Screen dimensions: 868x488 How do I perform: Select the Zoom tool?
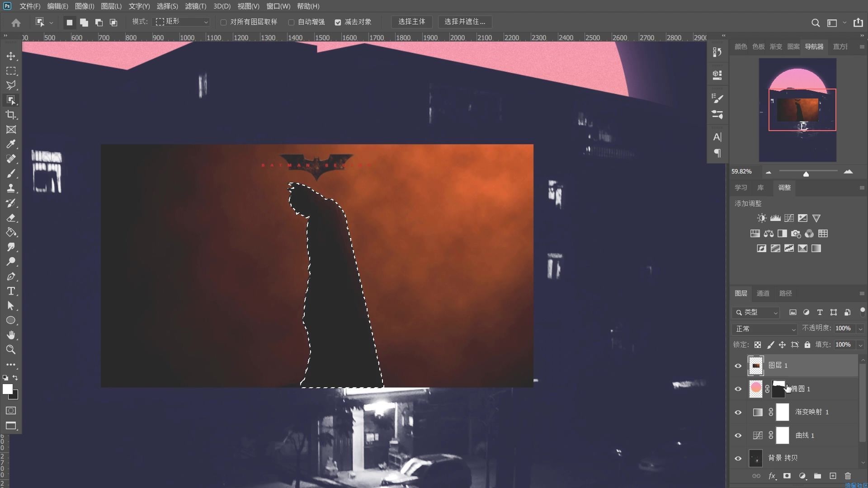coord(11,350)
